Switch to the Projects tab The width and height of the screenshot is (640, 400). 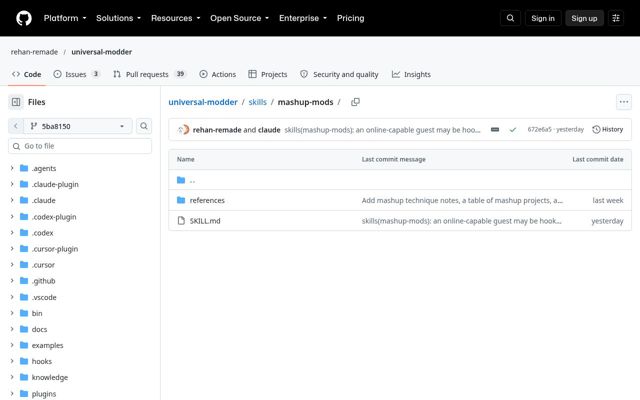coord(268,74)
